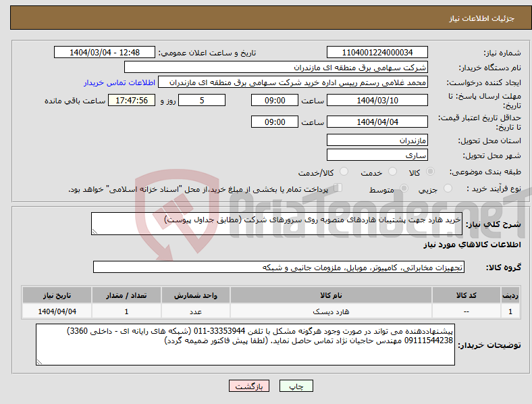Click the توضیحات خریدار notes textarea

245,345
